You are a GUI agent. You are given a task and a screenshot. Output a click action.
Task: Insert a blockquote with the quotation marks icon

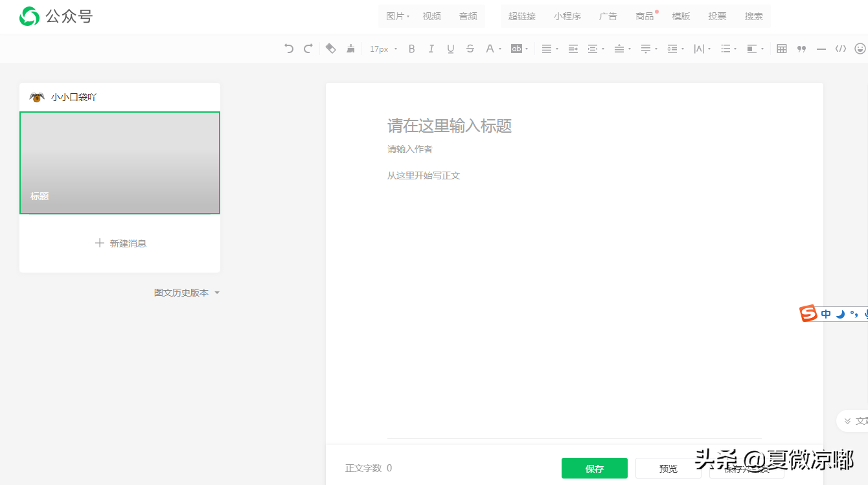click(801, 48)
